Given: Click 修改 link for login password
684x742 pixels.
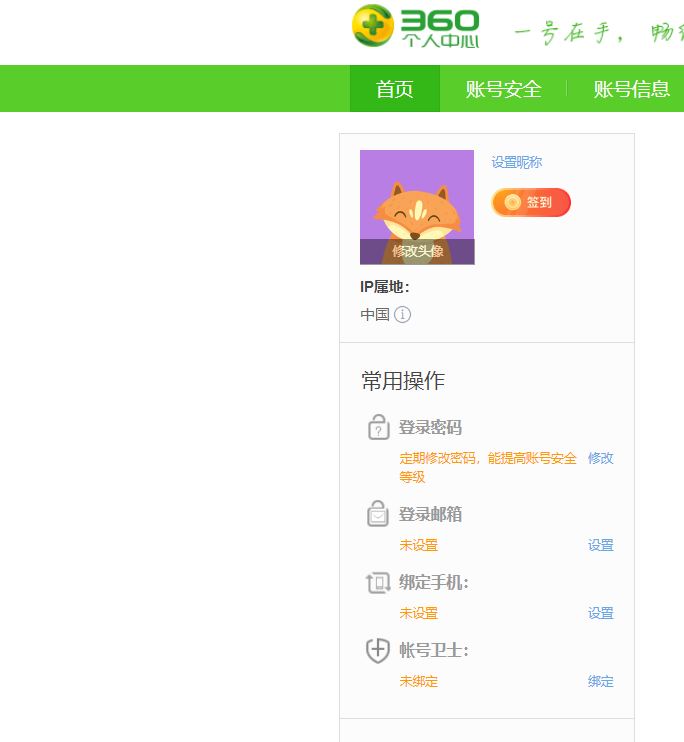Looking at the screenshot, I should pyautogui.click(x=600, y=458).
